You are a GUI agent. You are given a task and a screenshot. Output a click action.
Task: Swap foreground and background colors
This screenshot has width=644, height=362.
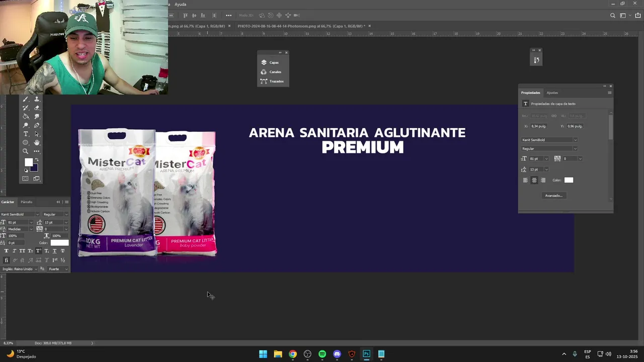pyautogui.click(x=37, y=159)
